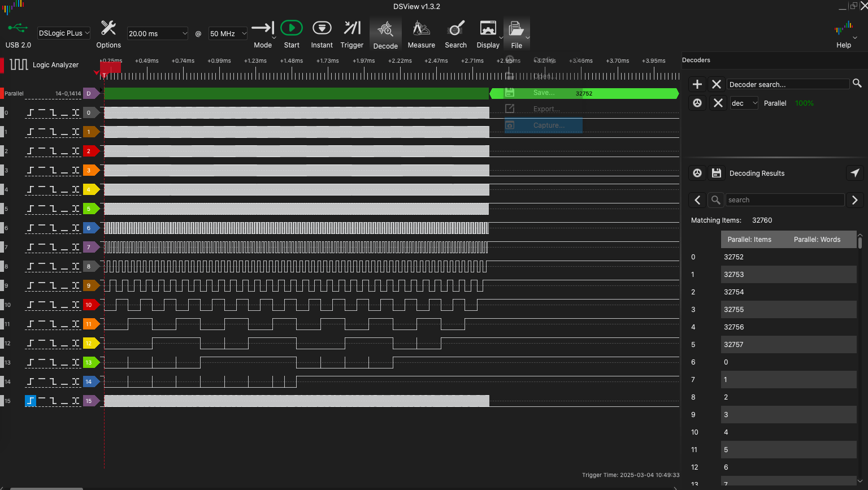Screen dimensions: 868x490
Task: Select the Measure tool icon
Action: click(x=421, y=27)
